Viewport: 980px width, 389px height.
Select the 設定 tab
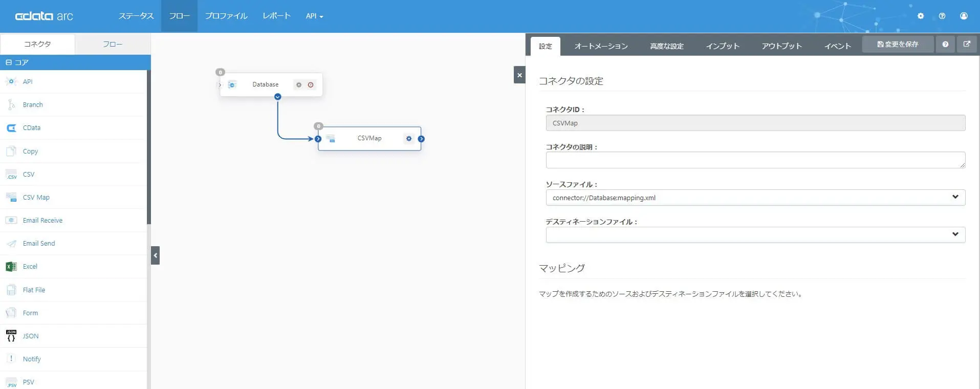546,46
